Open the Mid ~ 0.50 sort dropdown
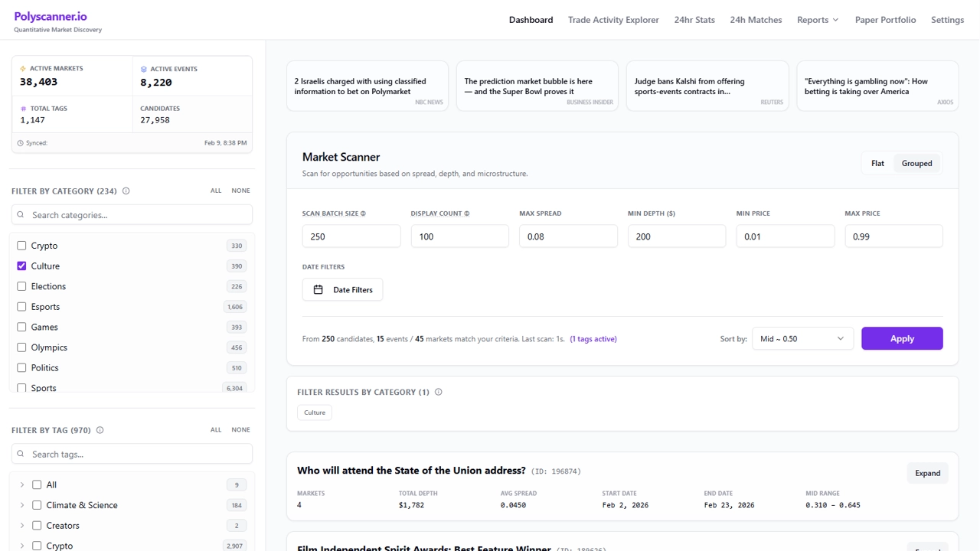Image resolution: width=980 pixels, height=551 pixels. [x=802, y=337]
